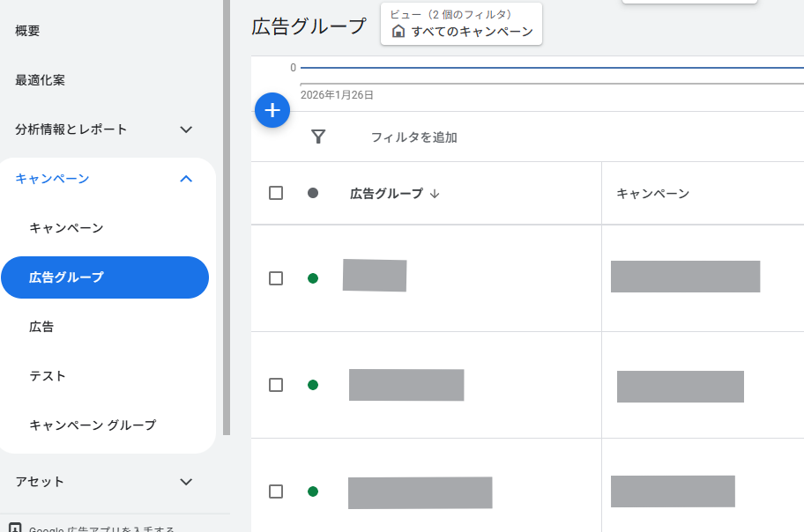
Task: Collapse the キャンペーン sidebar section
Action: 186,179
